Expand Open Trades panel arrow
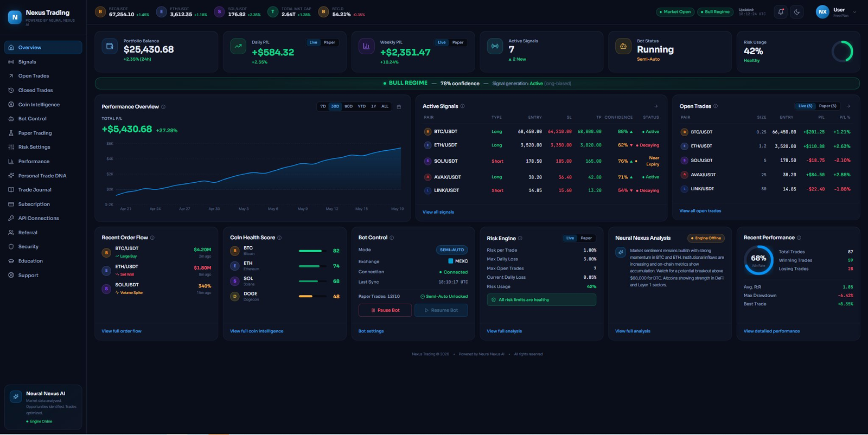This screenshot has height=435, width=868. pos(848,106)
